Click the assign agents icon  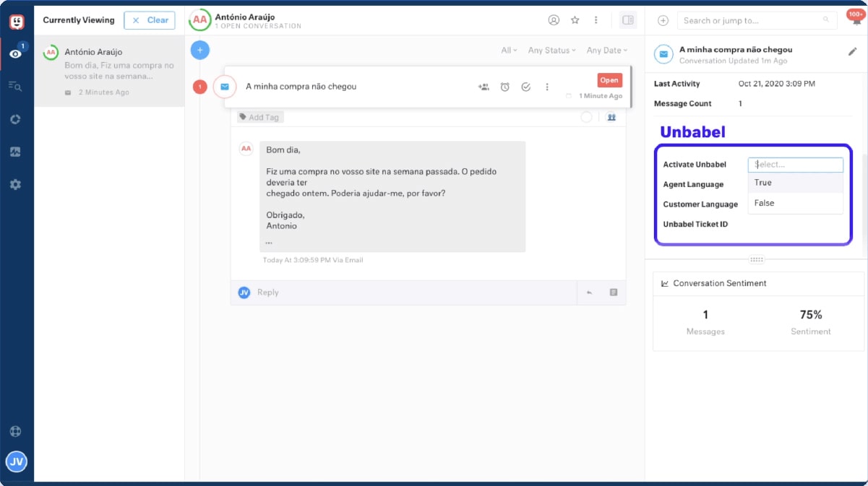coord(484,87)
